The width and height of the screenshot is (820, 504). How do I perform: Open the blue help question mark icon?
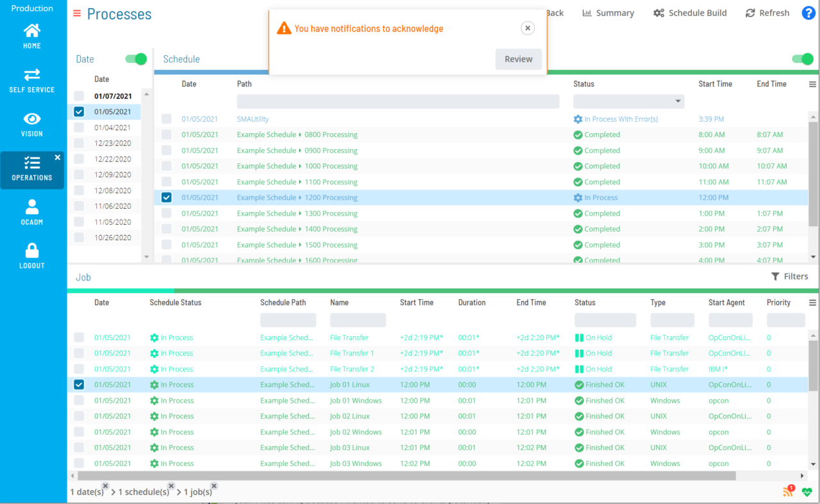[808, 13]
